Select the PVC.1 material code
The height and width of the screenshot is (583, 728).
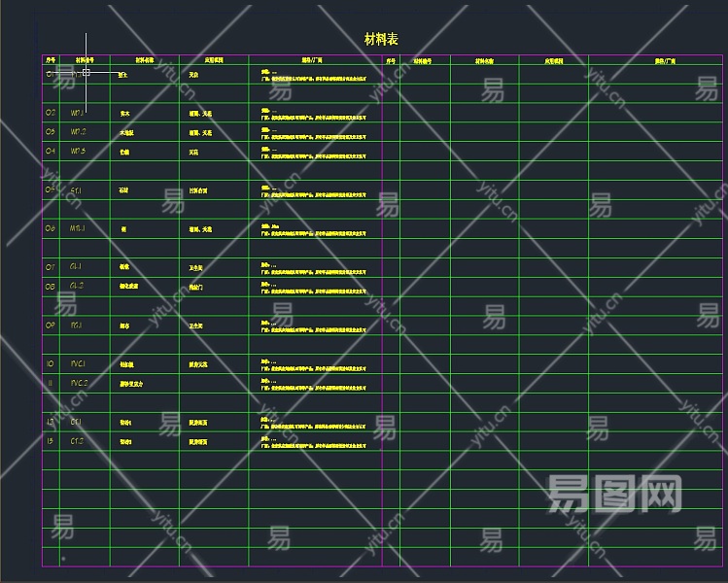(79, 363)
